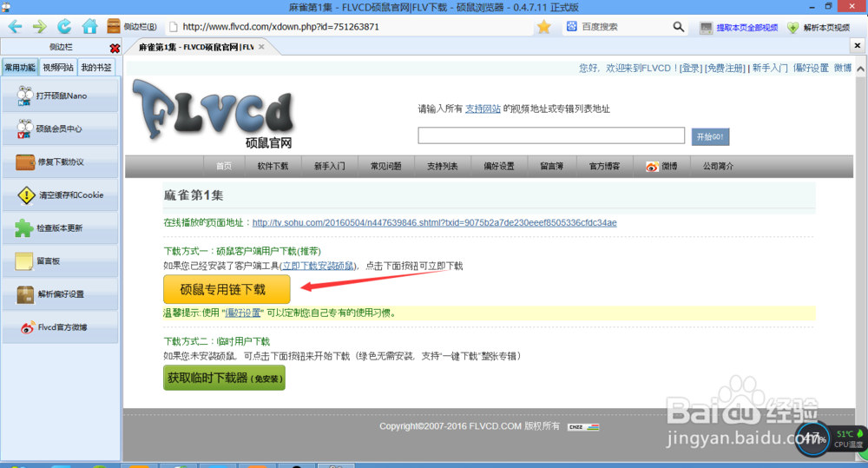The width and height of the screenshot is (868, 468).
Task: Go to home page icon
Action: [x=89, y=26]
